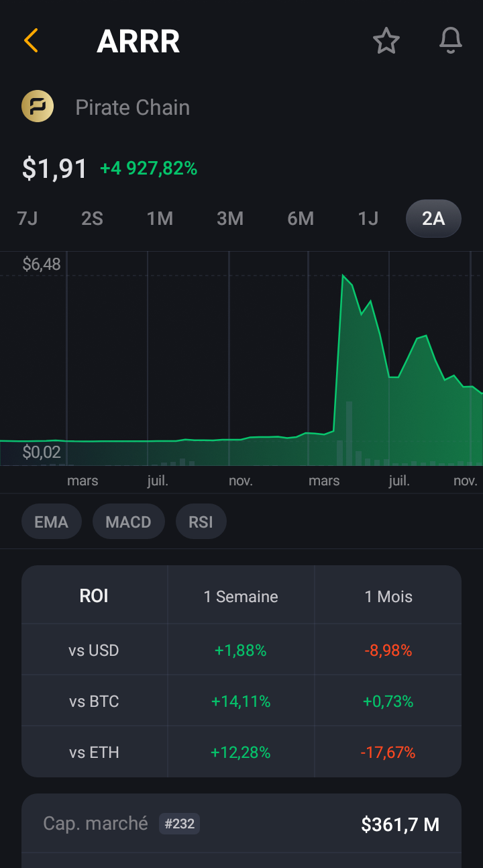
Task: Click the vs ETH row label
Action: pos(94,753)
